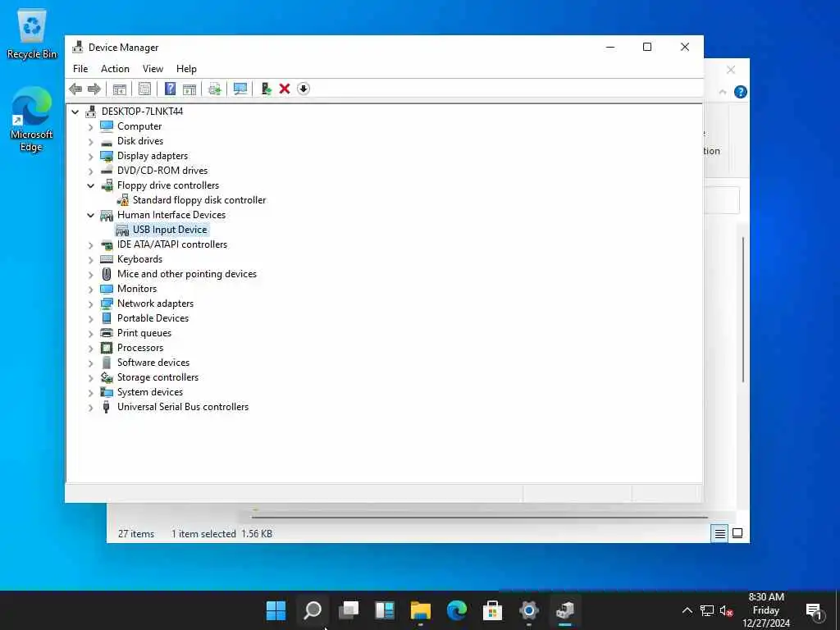Open Task View from the taskbar

click(x=349, y=610)
